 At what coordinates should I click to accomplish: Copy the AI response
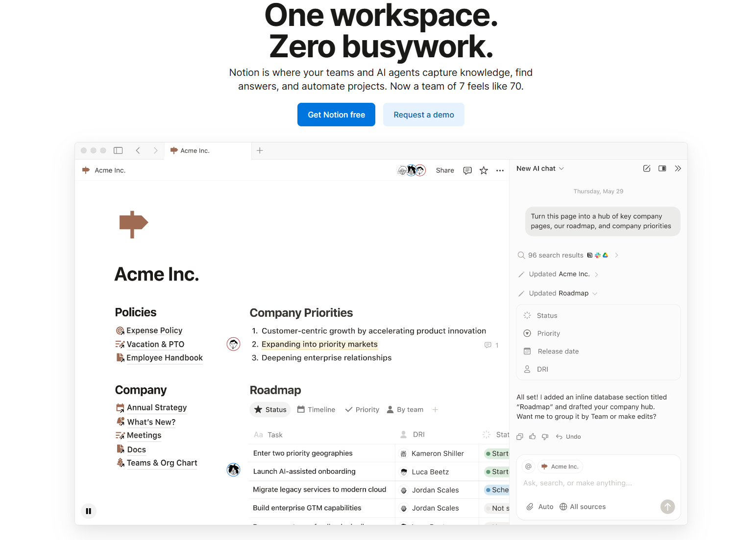pyautogui.click(x=520, y=437)
